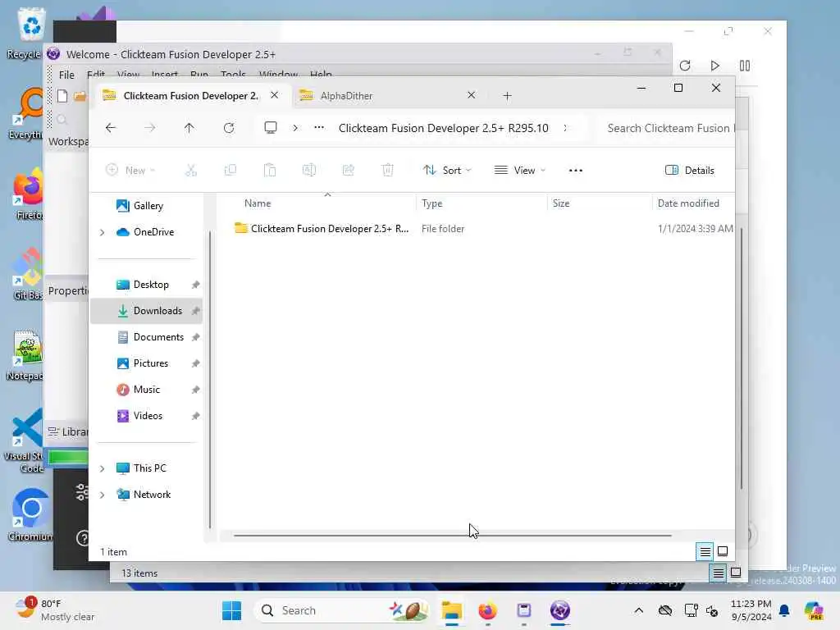Click the pause icon in the background window

tap(745, 66)
